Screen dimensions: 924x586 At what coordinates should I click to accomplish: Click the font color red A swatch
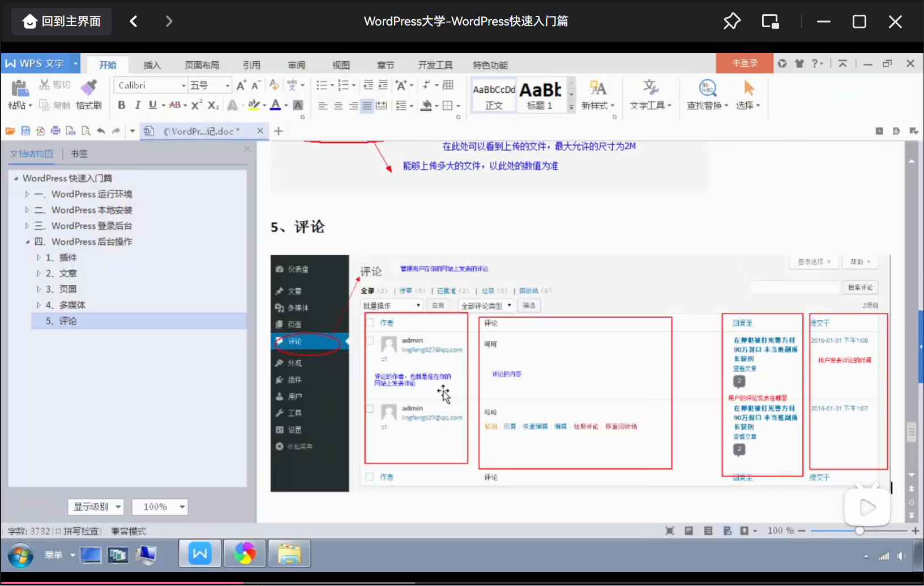[275, 105]
